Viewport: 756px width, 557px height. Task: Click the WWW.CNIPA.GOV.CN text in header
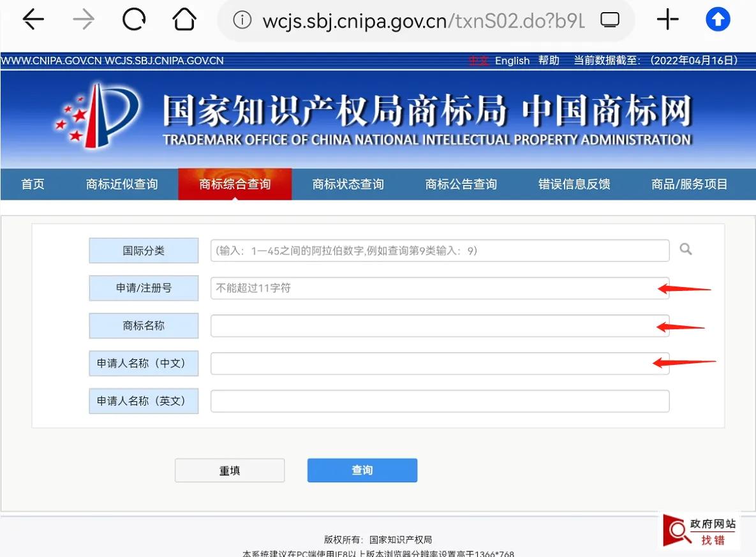pyautogui.click(x=51, y=61)
